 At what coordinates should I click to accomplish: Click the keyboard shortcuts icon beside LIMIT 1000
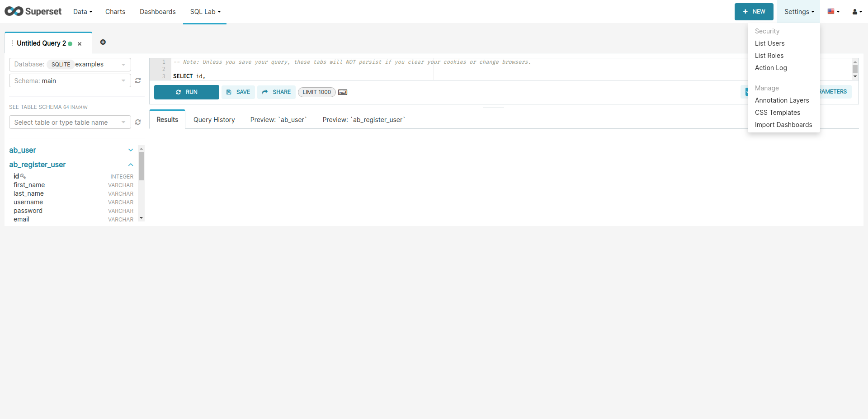point(343,92)
